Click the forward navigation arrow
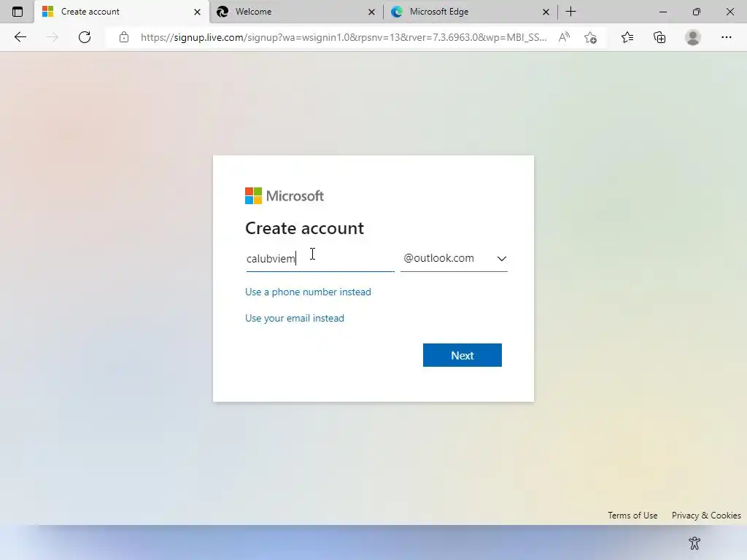 (x=53, y=37)
